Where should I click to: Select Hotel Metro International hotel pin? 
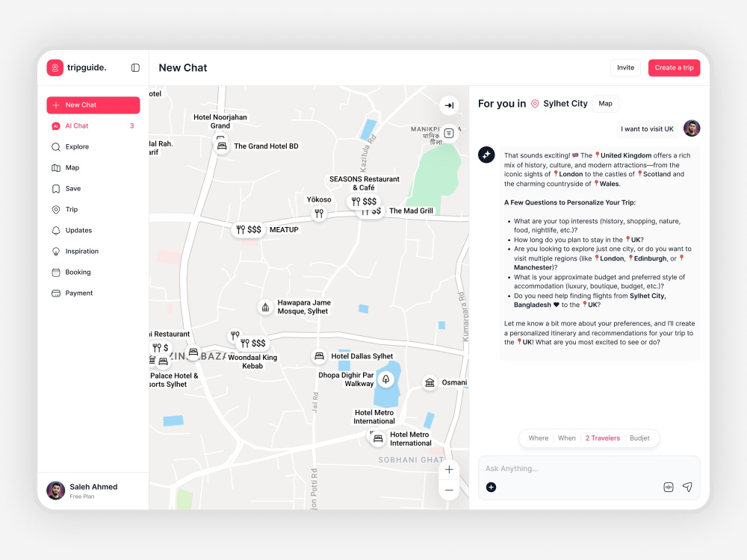tap(378, 438)
